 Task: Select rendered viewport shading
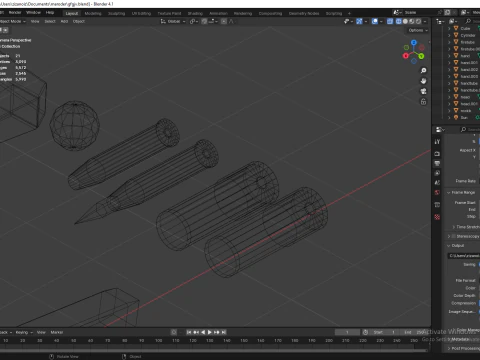418,21
